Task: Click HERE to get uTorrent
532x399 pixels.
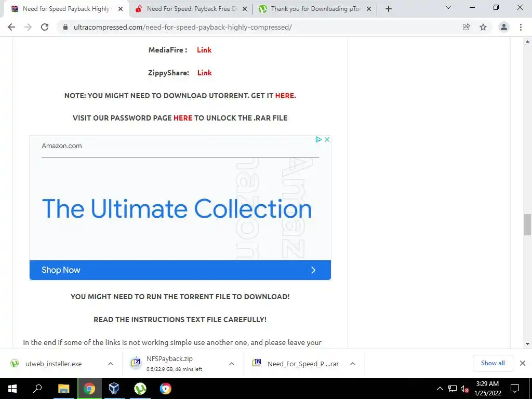Action: click(284, 96)
